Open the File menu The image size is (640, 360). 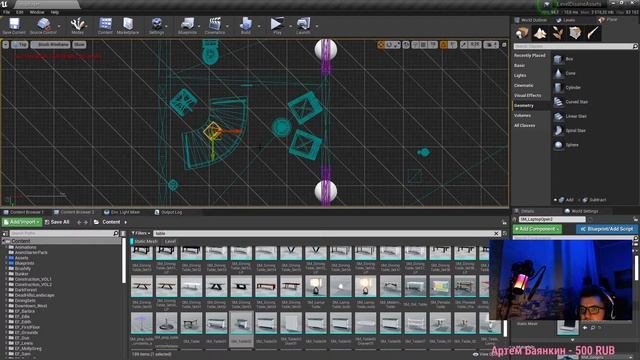coord(7,12)
